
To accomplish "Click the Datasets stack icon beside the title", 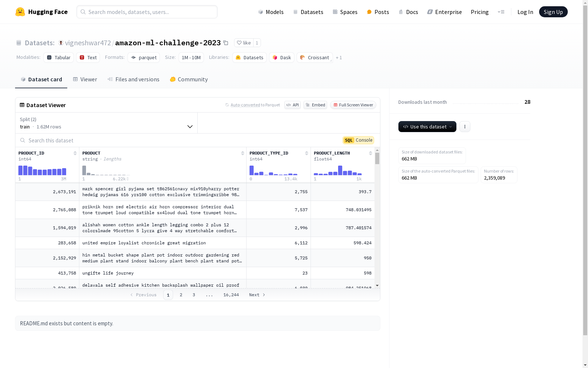I will 19,43.
